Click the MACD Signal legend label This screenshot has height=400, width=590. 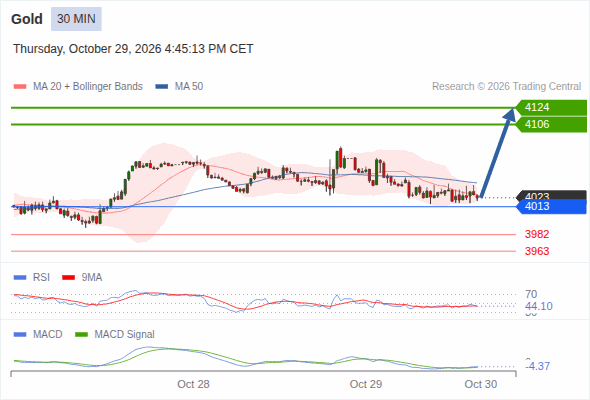pyautogui.click(x=125, y=335)
